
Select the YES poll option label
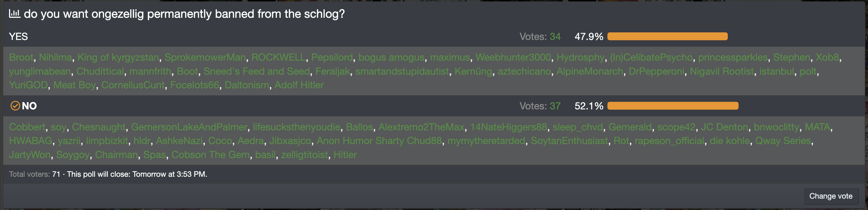pos(18,36)
